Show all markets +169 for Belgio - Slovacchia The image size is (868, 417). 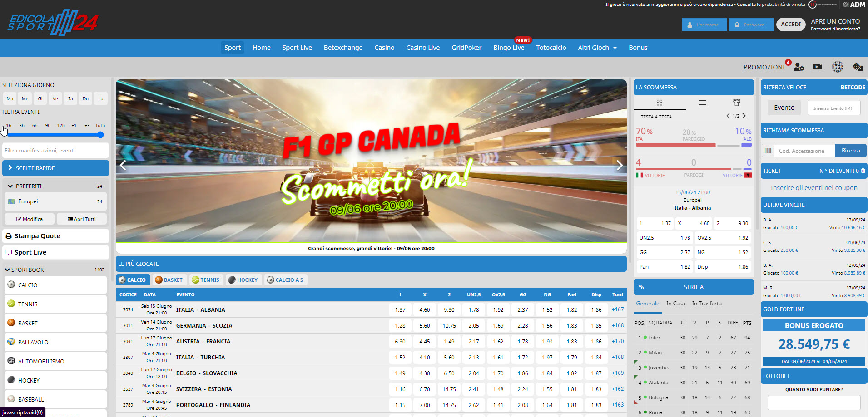click(618, 373)
